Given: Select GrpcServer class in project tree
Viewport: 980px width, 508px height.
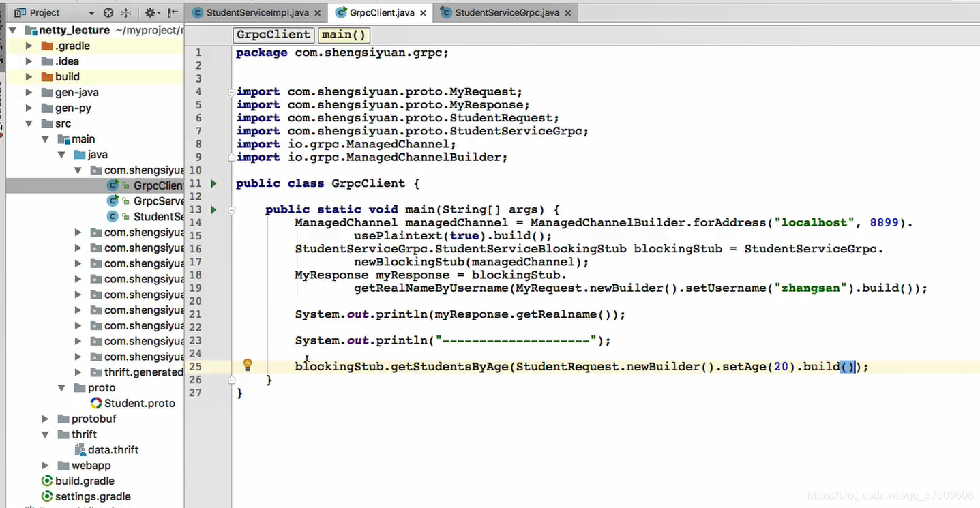Looking at the screenshot, I should (158, 201).
